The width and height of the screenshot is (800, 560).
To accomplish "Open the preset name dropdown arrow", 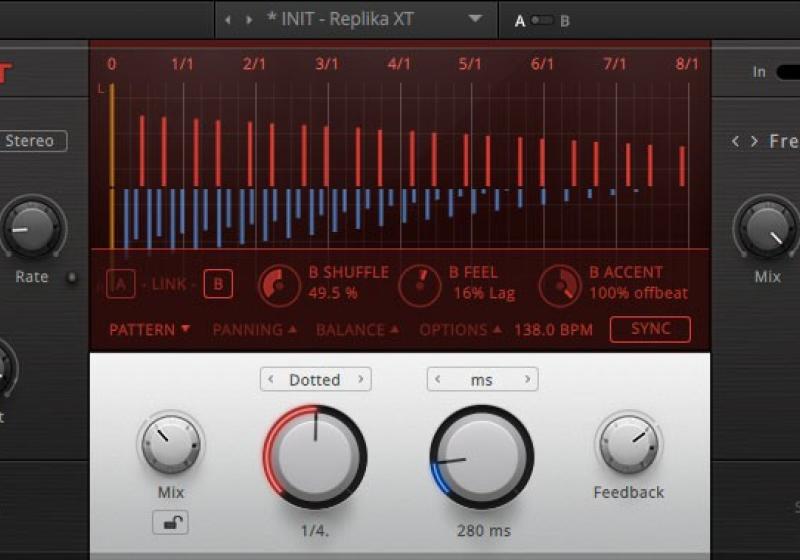I will (x=475, y=19).
